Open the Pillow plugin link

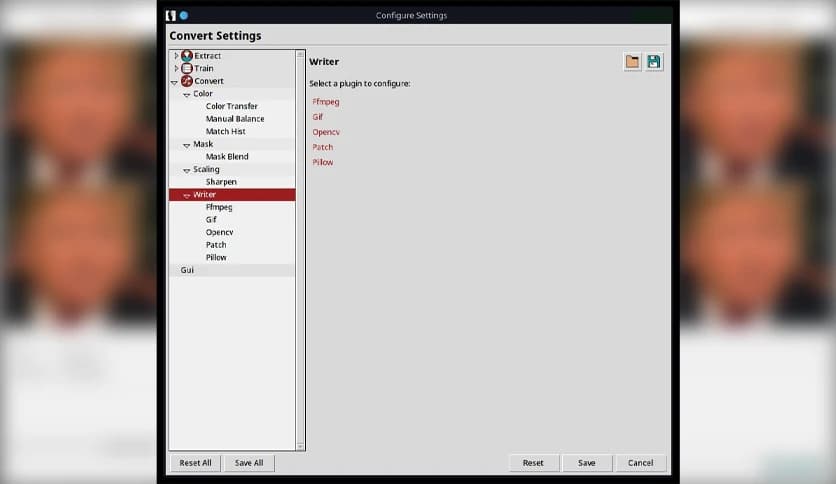pos(323,162)
